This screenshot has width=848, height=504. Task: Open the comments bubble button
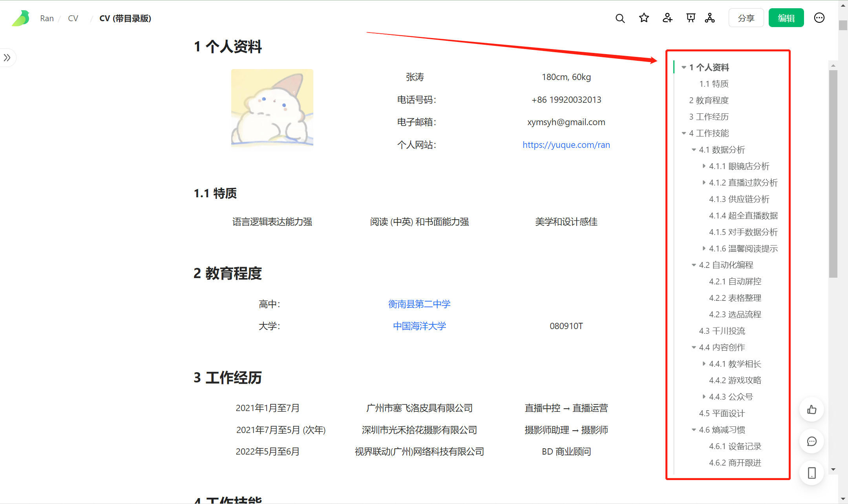coord(811,442)
